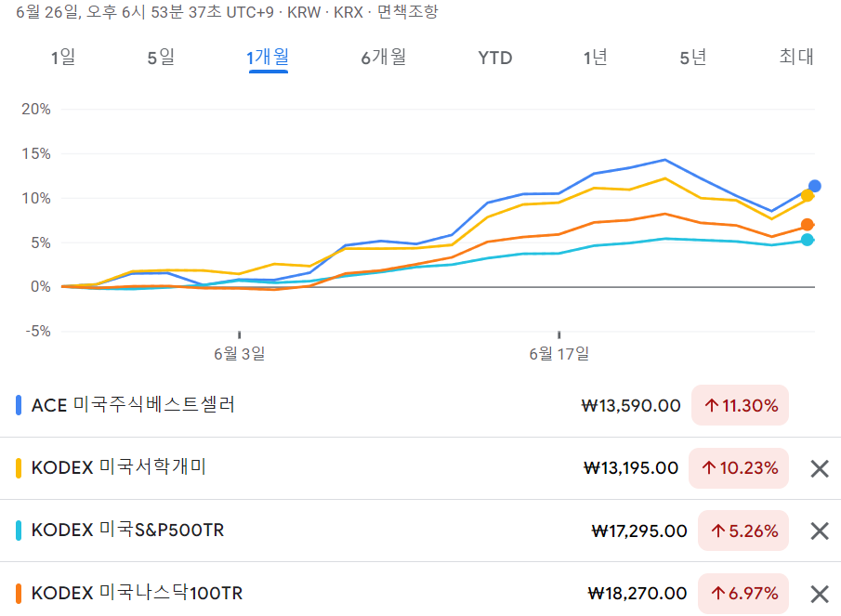Click the 10.23% change badge

tap(739, 468)
